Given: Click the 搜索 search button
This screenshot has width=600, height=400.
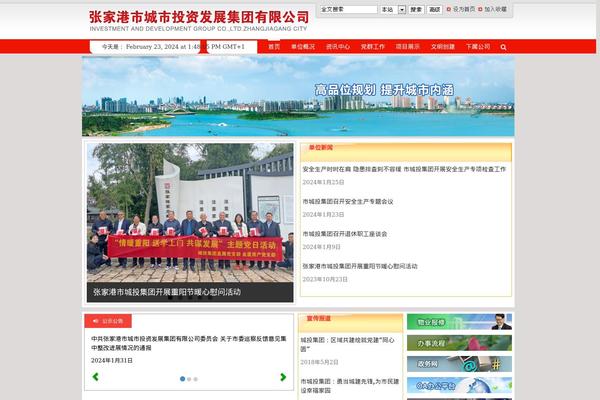Looking at the screenshot, I should [416, 9].
